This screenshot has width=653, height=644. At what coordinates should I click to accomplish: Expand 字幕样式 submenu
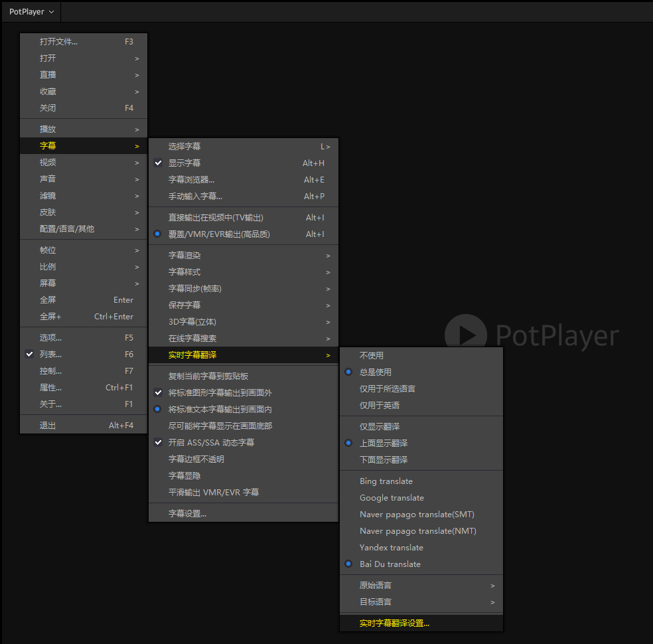coord(243,272)
